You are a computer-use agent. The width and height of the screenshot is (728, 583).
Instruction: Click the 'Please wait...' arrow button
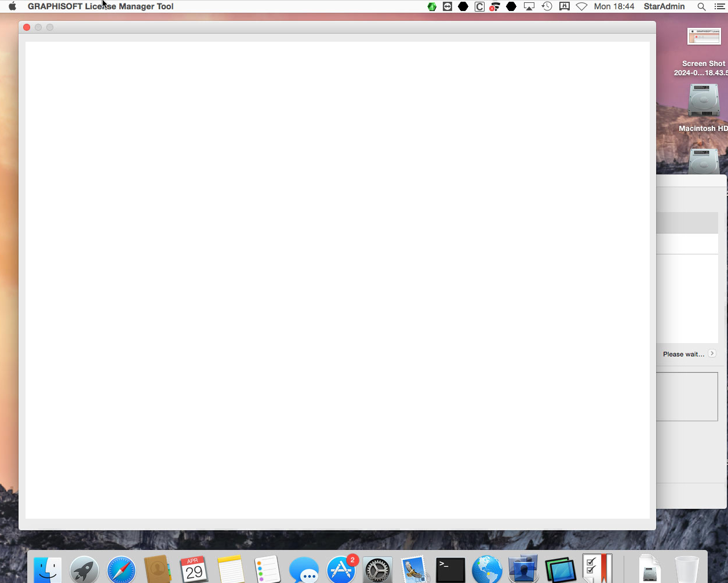point(712,354)
